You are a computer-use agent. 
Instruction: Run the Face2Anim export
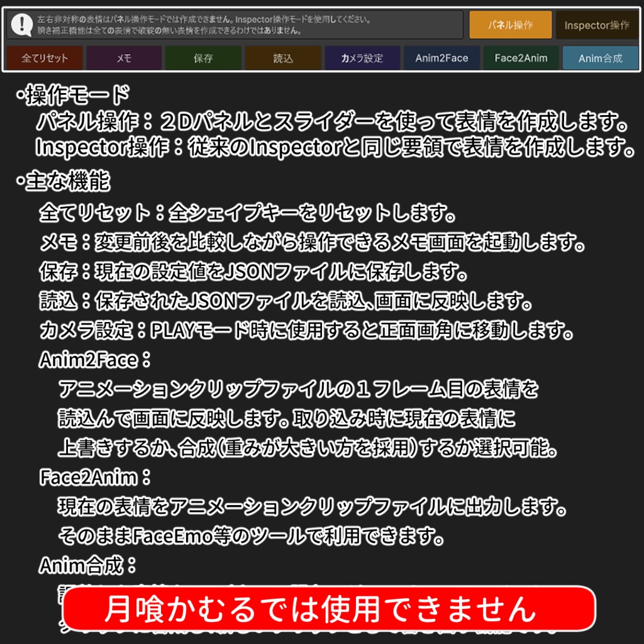tap(521, 58)
